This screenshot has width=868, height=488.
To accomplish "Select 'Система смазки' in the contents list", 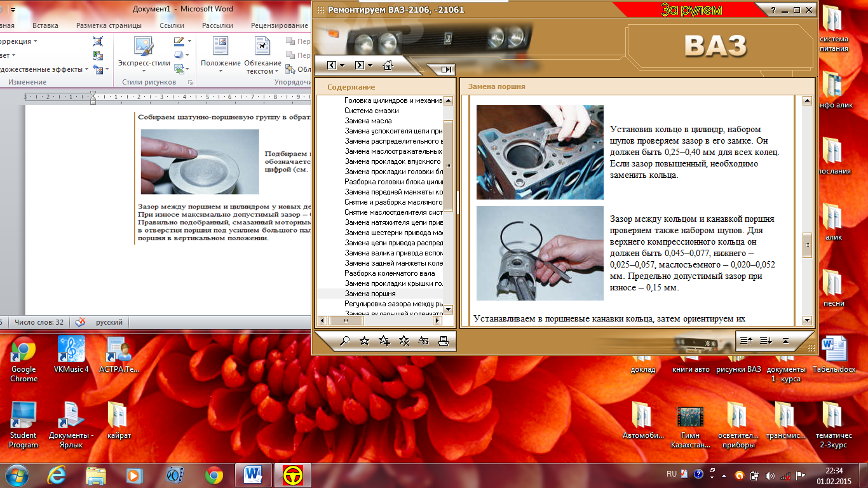I will click(372, 111).
